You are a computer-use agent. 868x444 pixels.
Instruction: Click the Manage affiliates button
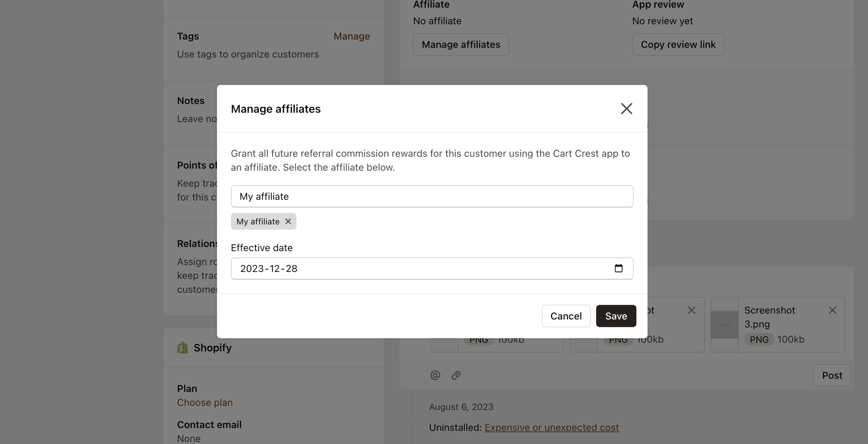(x=461, y=44)
